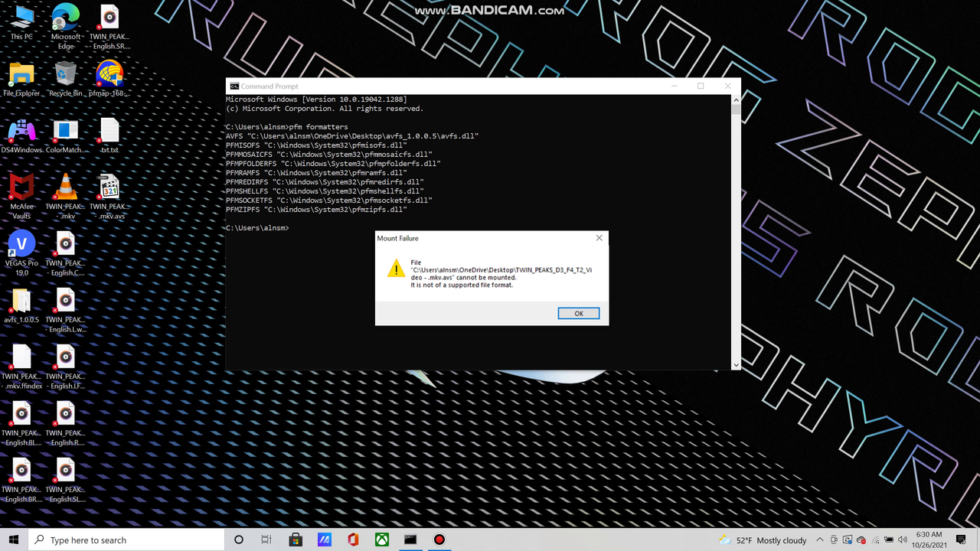Open the File Explorer desktop shortcut
Screen dimensions: 980x551
[x=21, y=80]
